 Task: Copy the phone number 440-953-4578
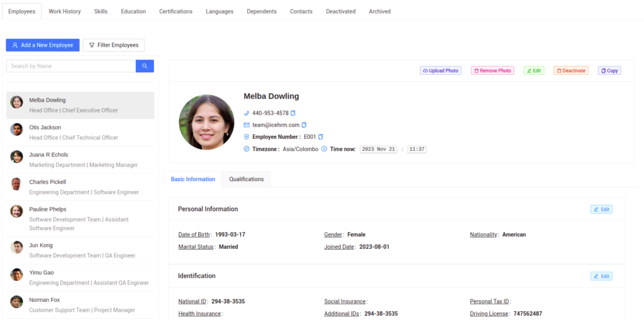[x=294, y=113]
